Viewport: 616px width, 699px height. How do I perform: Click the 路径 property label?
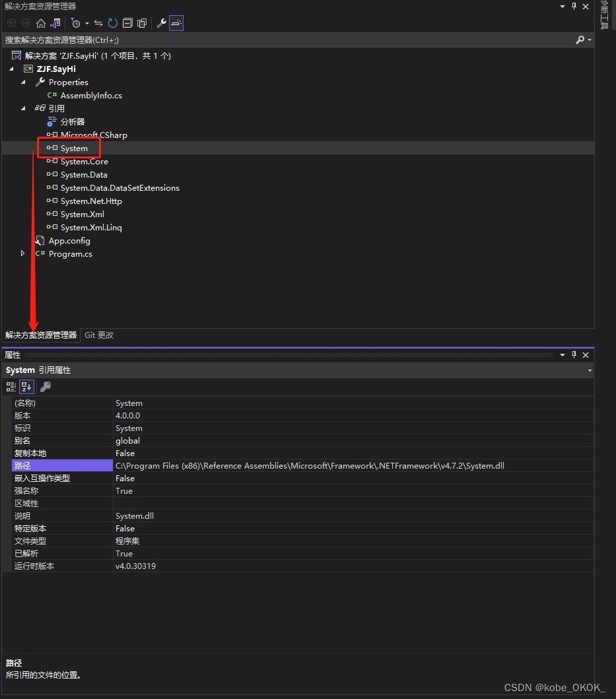coord(22,466)
